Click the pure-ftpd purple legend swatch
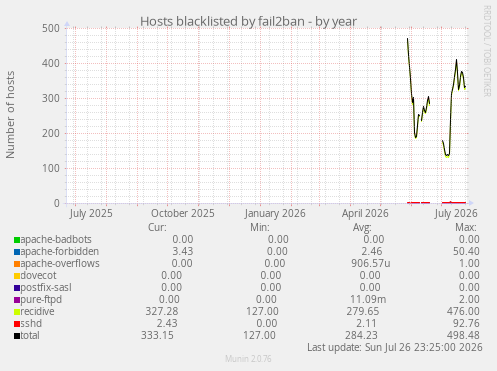Viewport: 497px width, 371px height. (x=17, y=300)
